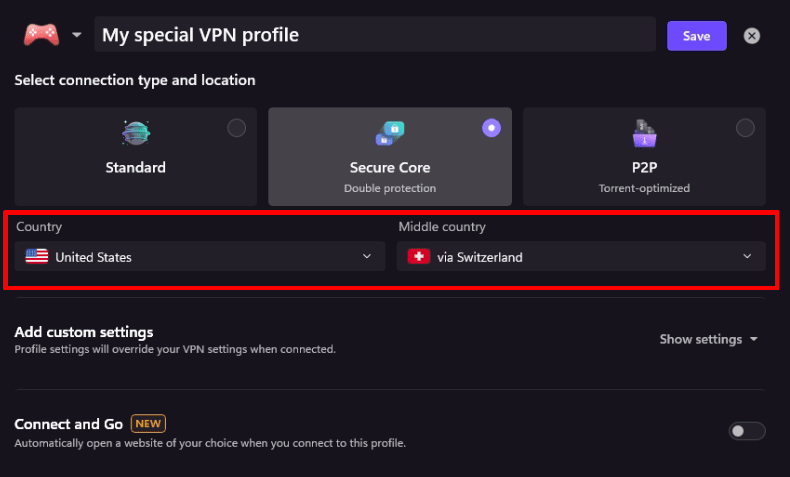790x477 pixels.
Task: Click the Standard globe icon
Action: coord(136,133)
